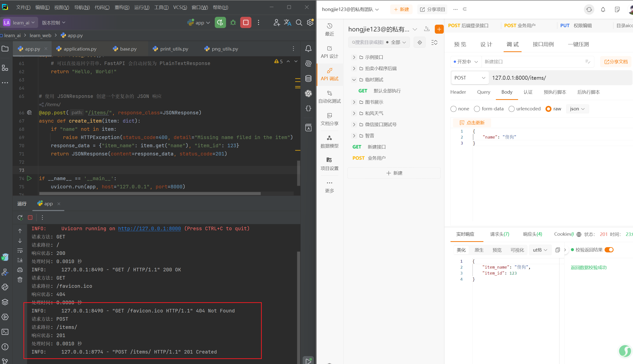Toggle 校验返回结果 switch off
Screen dimensions: 633x364
[x=609, y=250]
